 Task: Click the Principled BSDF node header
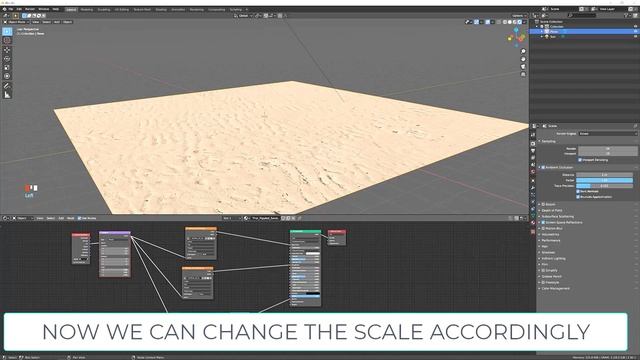tap(305, 231)
